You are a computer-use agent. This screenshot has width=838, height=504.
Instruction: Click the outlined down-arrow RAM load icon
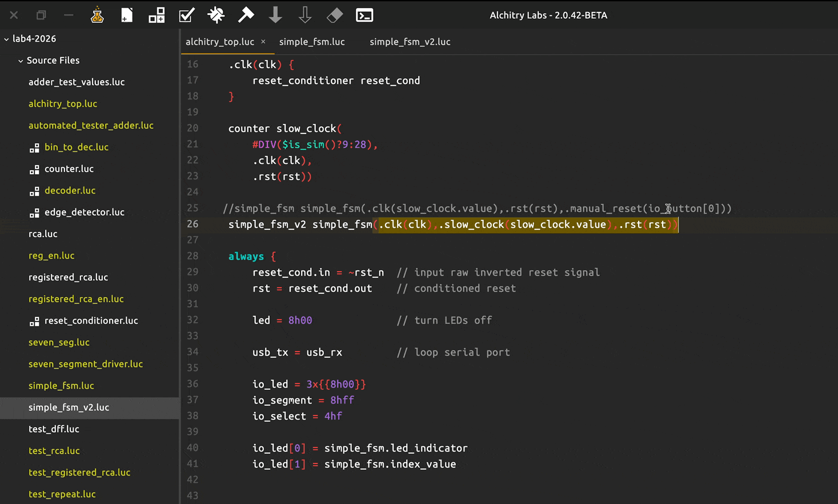[305, 15]
